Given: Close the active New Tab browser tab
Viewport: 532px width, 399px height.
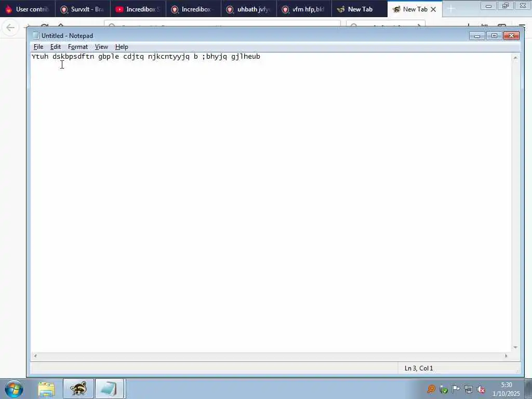Looking at the screenshot, I should point(433,9).
